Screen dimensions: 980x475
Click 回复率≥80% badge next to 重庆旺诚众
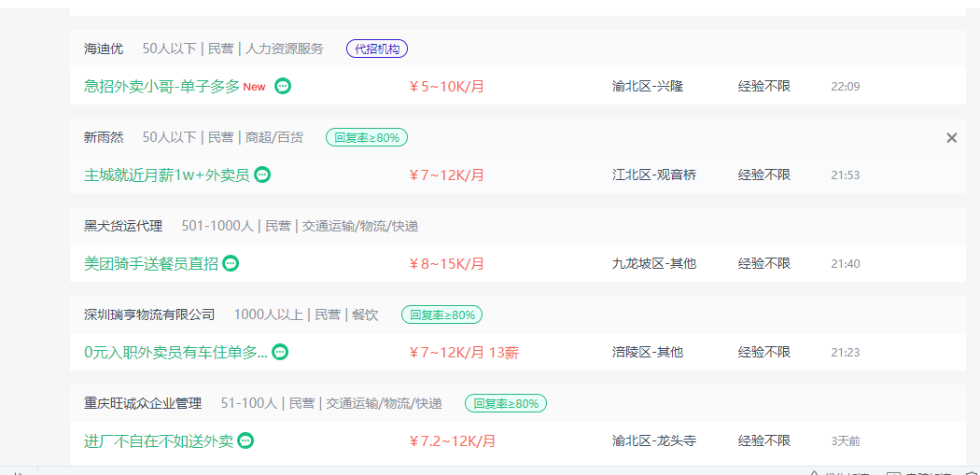(x=506, y=404)
